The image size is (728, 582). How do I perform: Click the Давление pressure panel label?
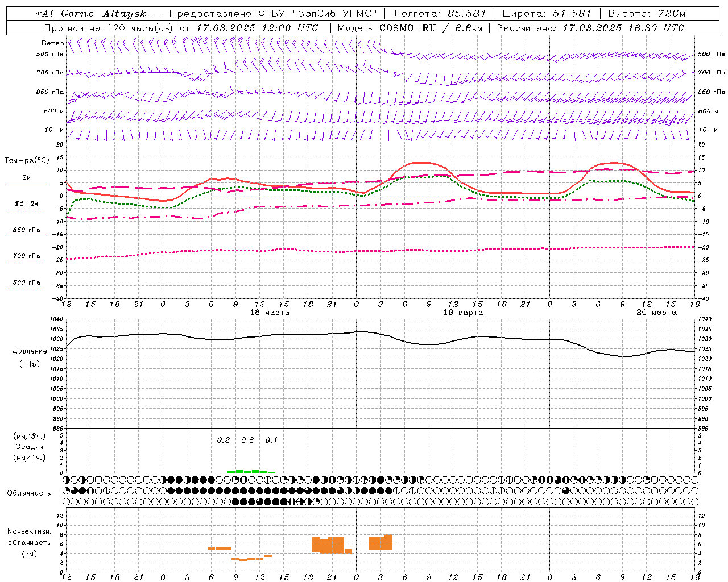point(30,351)
